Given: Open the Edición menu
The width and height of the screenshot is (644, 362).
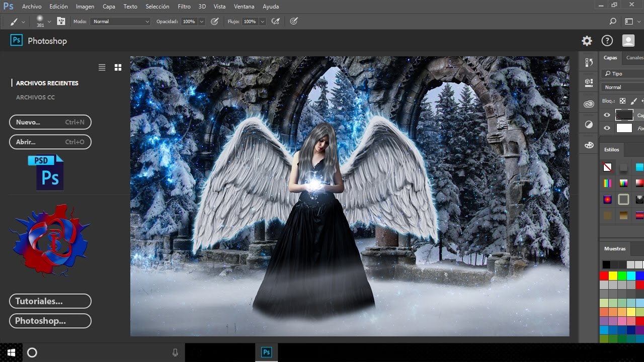Looking at the screenshot, I should pyautogui.click(x=59, y=7).
